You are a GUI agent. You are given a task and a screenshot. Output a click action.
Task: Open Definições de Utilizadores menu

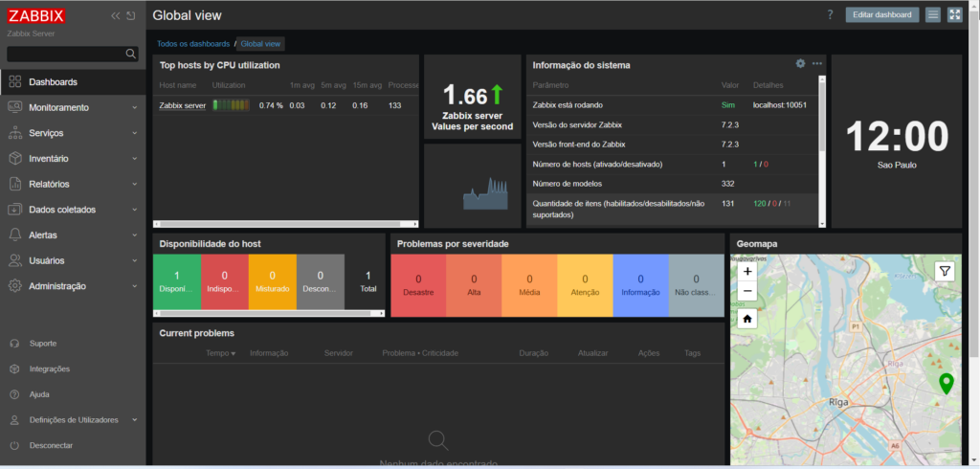(73, 420)
